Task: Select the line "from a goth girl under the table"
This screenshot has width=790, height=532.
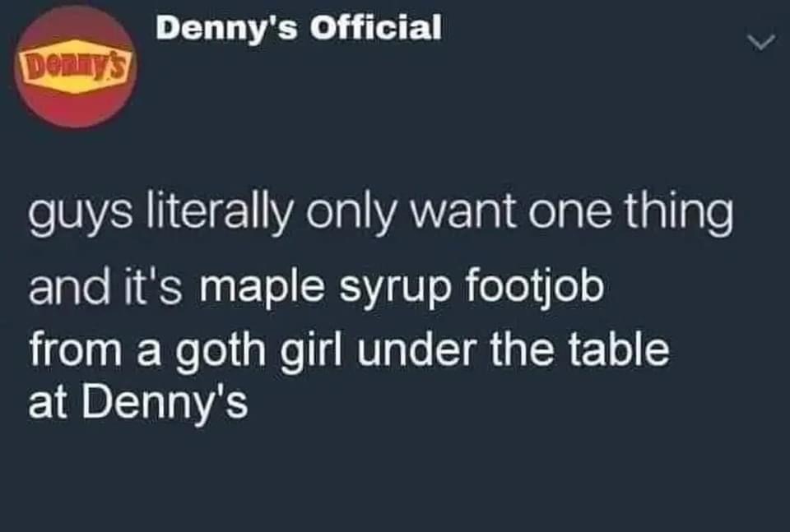Action: pos(349,349)
